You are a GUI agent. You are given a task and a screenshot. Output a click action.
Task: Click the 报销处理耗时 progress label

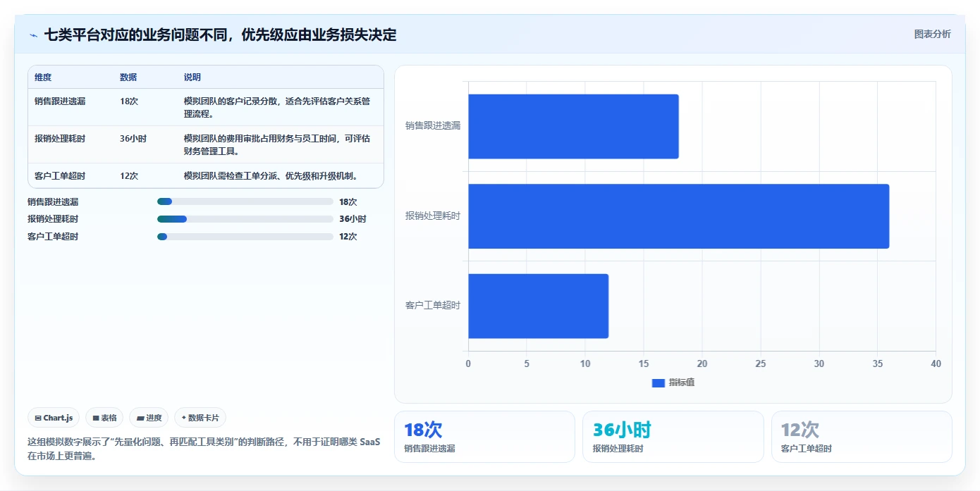click(53, 219)
